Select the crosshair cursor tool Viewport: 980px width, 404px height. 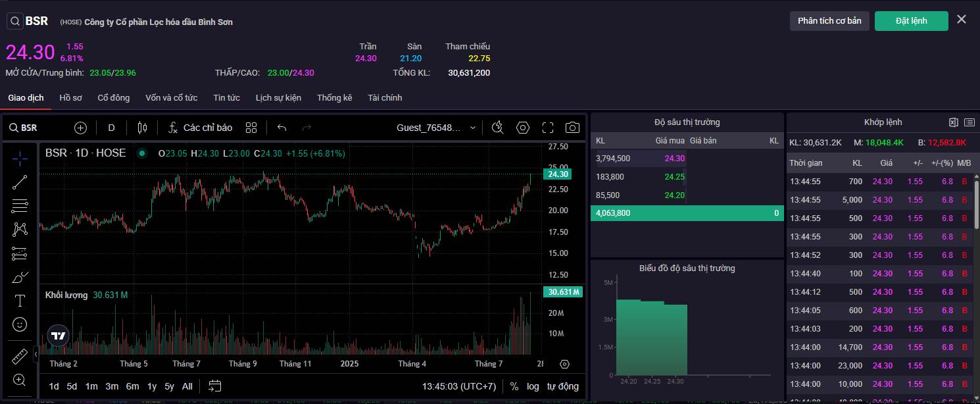(20, 158)
